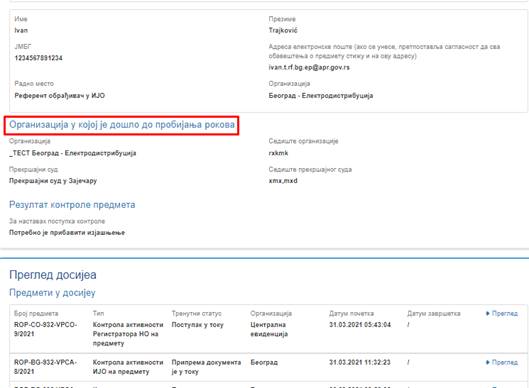Click Контрола активности Регистратора НО на предмету
Screen dimensions: 529x388
(128, 334)
